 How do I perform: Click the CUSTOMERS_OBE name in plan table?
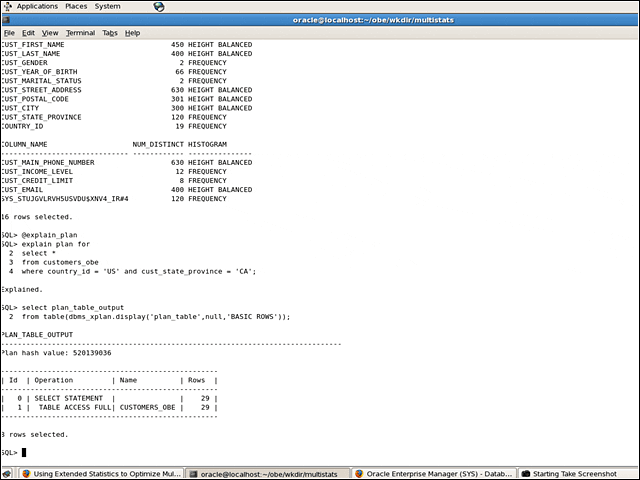coord(147,407)
